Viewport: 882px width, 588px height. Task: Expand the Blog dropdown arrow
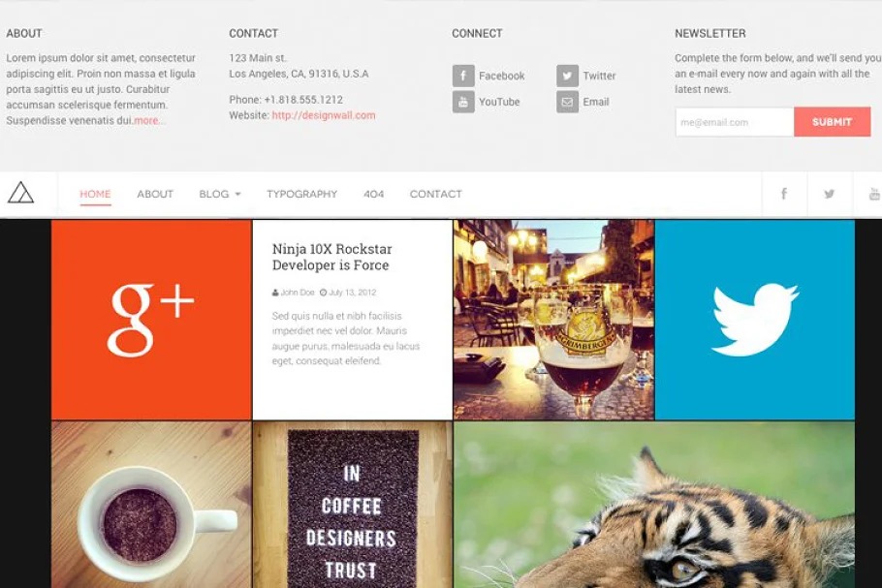(x=237, y=195)
